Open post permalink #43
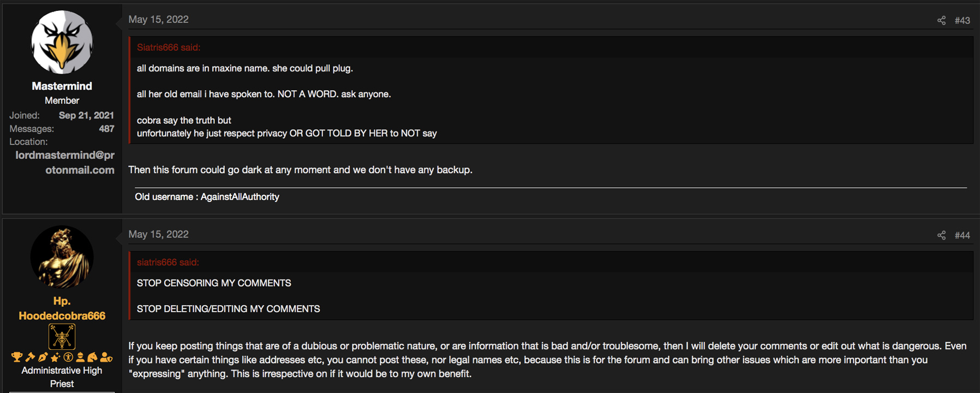Screen dimensions: 980x393 point(962,20)
